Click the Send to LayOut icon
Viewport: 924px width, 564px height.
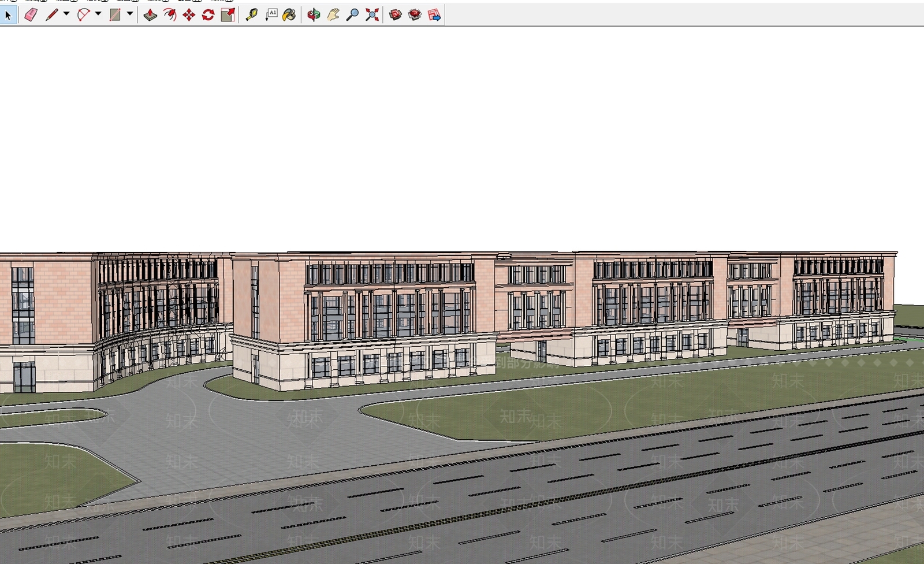(x=434, y=15)
